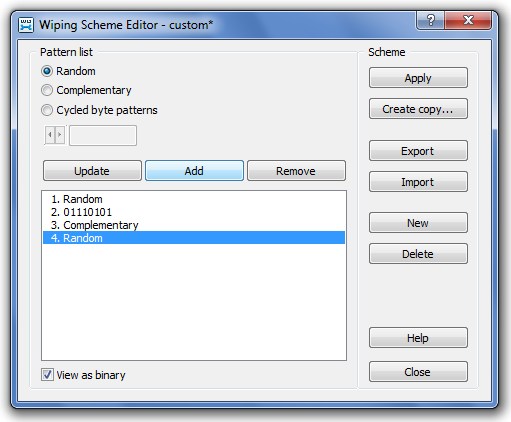
Task: Uncheck the View as binary checkbox
Action: pos(47,375)
